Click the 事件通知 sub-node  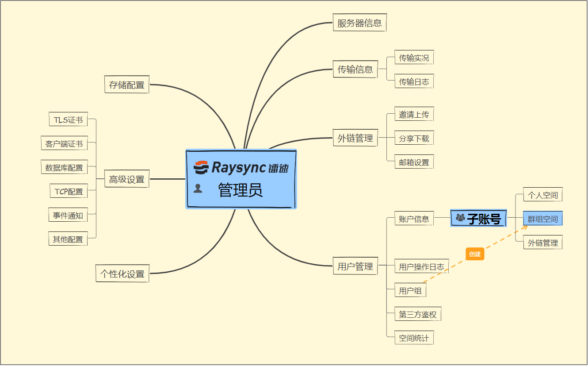point(68,215)
